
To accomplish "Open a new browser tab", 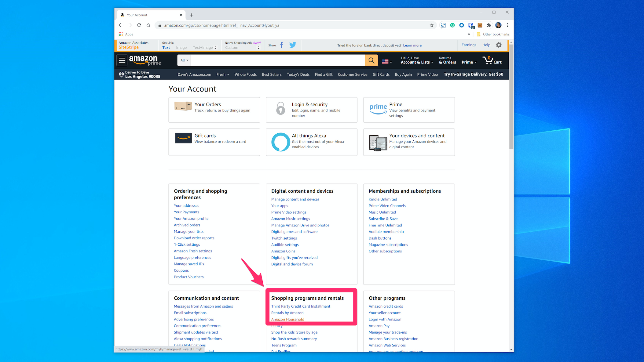I will [x=192, y=15].
